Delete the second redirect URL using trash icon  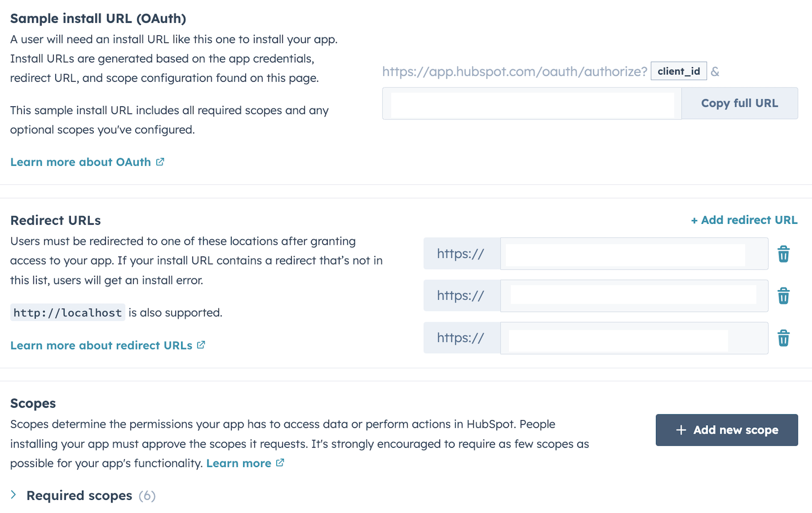783,296
